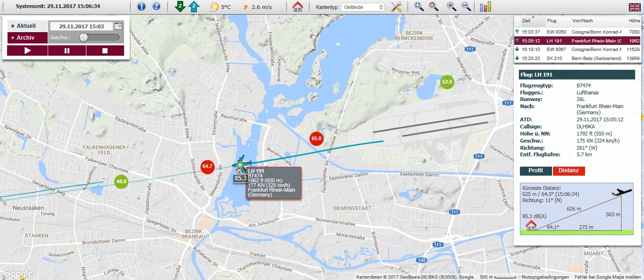
Task: Open the bar chart statistics icon
Action: (x=485, y=7)
